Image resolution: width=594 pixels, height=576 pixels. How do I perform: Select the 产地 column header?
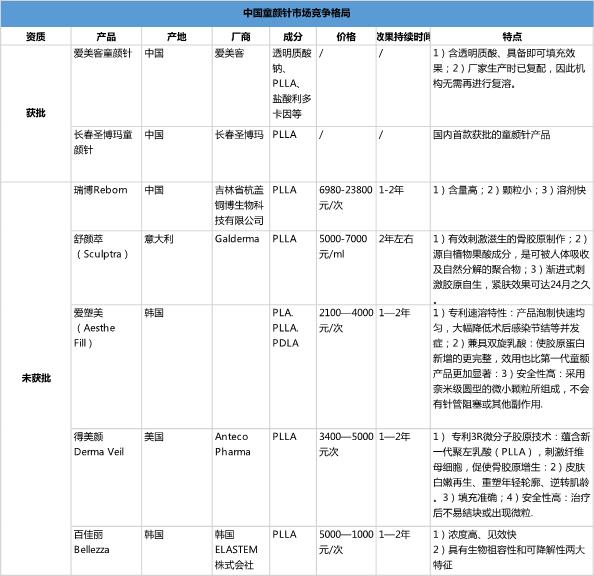pos(177,37)
